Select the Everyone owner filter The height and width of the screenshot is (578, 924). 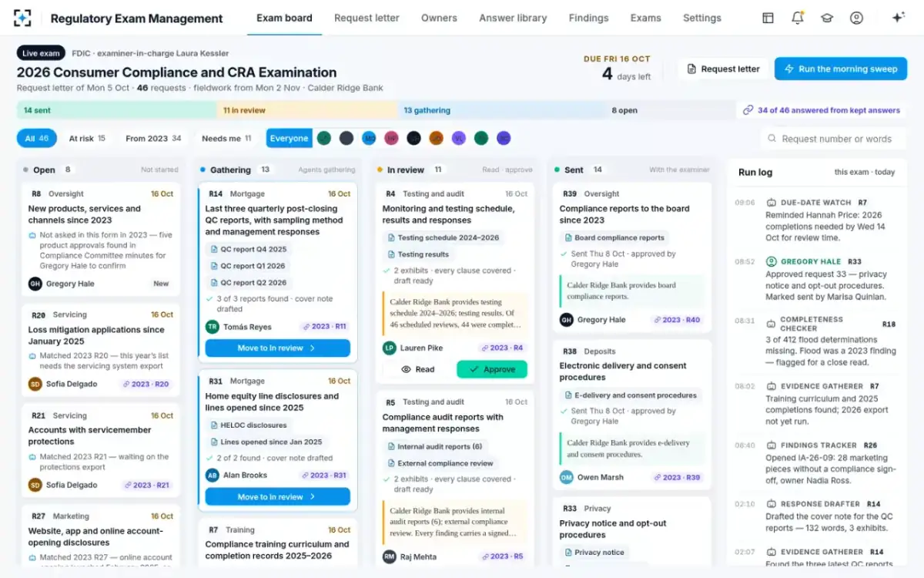(289, 139)
